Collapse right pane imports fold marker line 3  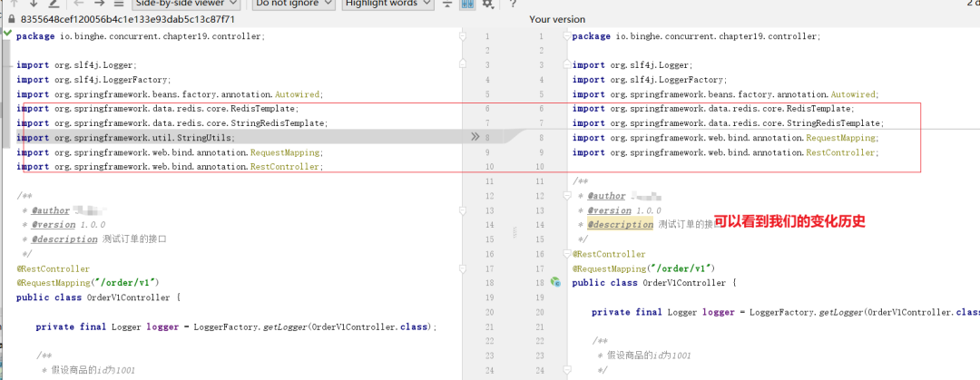tap(567, 65)
